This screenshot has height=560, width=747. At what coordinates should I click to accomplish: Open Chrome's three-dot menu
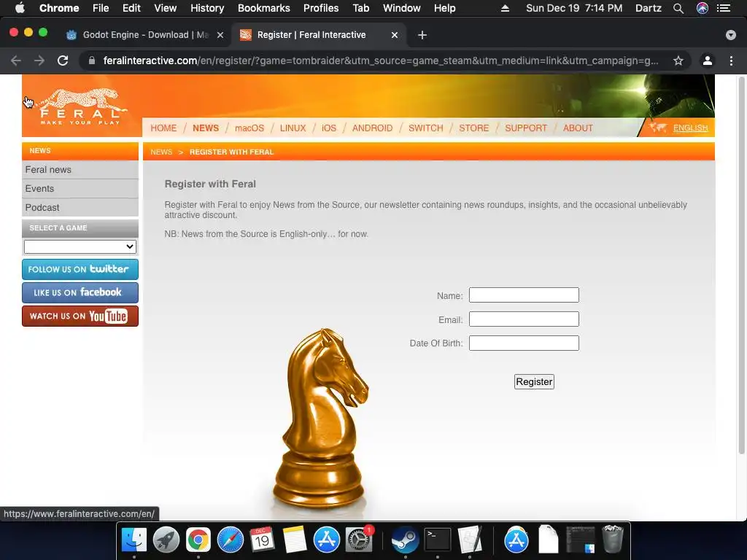[731, 61]
